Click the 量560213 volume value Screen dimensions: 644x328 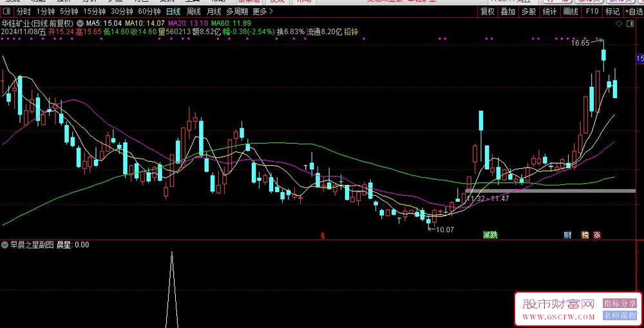click(175, 32)
